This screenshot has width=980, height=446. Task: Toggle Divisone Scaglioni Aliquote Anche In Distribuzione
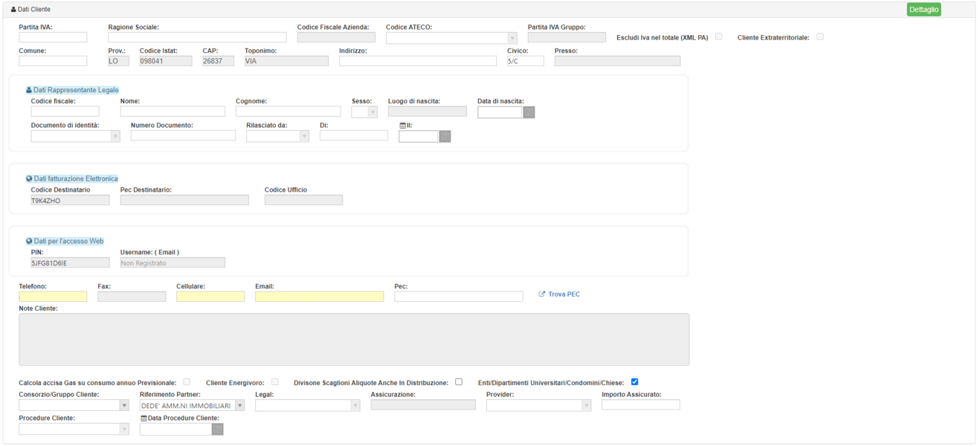[x=459, y=382]
